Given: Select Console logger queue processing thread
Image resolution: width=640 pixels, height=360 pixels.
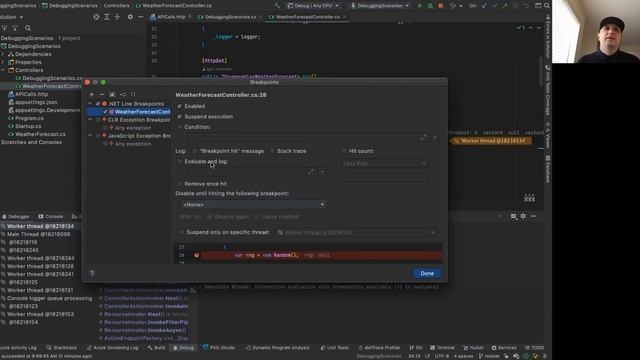Looking at the screenshot, I should 49,298.
